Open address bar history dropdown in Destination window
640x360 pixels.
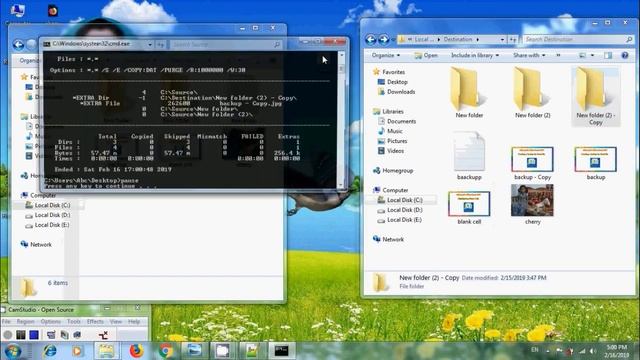[x=502, y=39]
